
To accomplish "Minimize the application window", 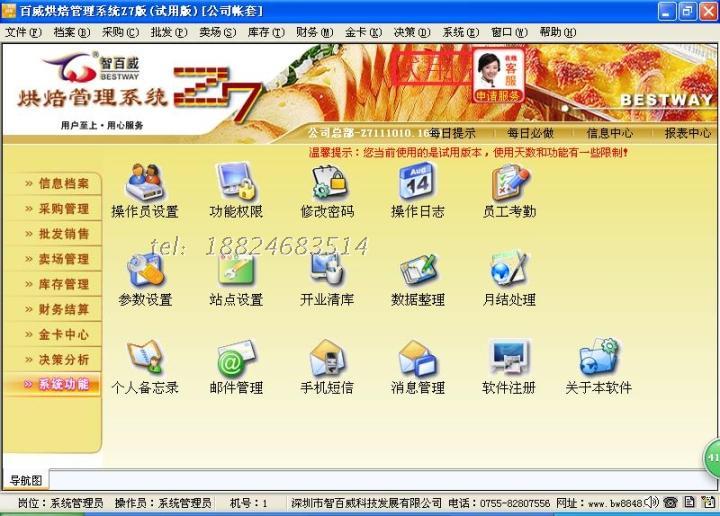I will pos(666,11).
